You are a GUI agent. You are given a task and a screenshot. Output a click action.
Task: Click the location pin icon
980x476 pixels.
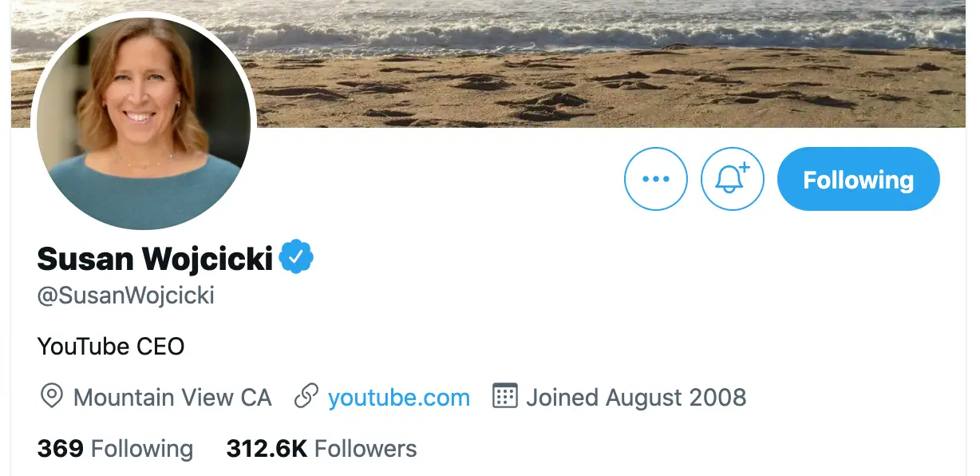click(51, 397)
